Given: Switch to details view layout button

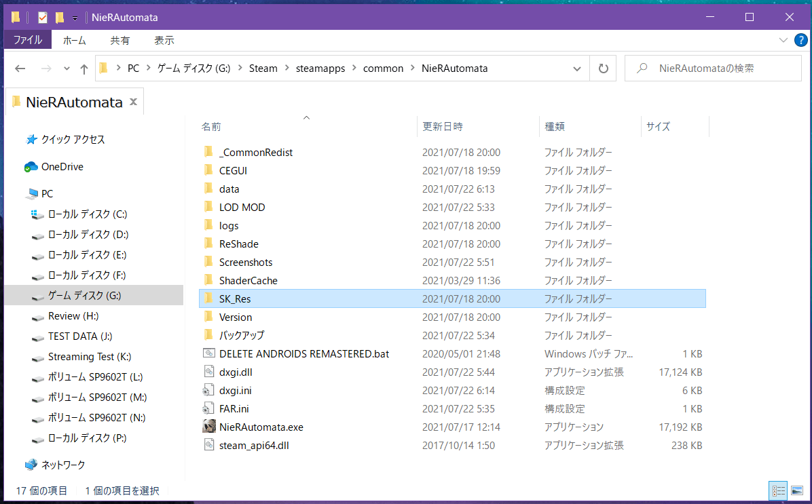Looking at the screenshot, I should click(x=778, y=490).
